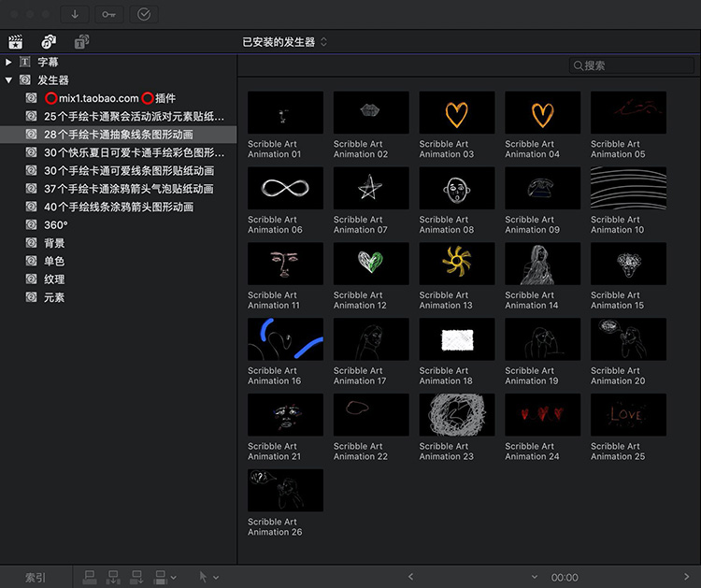The height and width of the screenshot is (588, 701).
Task: Select Scribble Art Animation 02 lips thumbnail
Action: (x=371, y=112)
